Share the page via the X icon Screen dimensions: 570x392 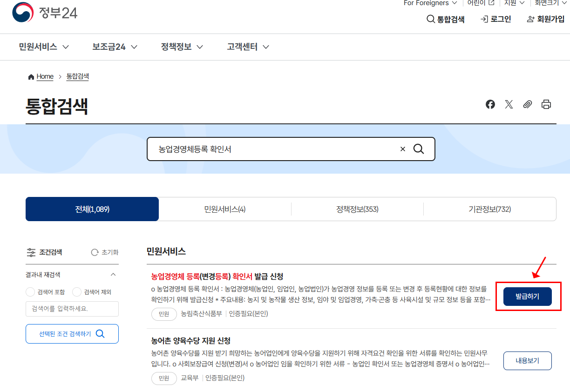pyautogui.click(x=509, y=104)
